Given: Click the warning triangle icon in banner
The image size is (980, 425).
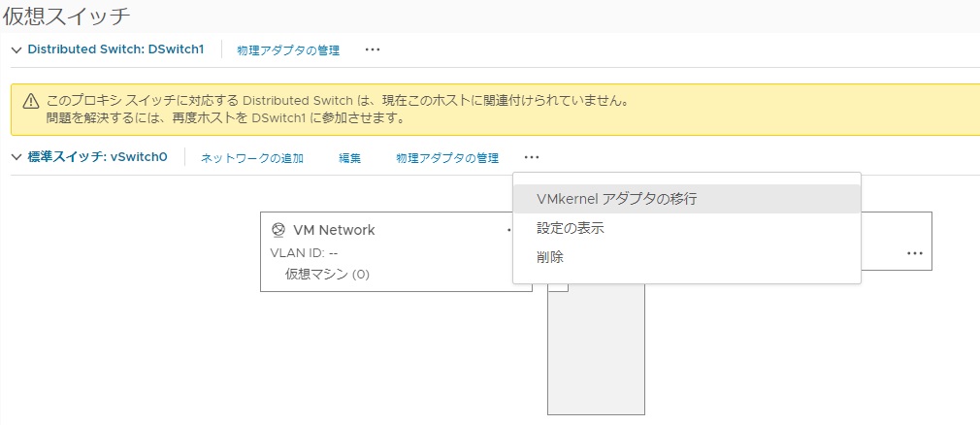Looking at the screenshot, I should [31, 101].
